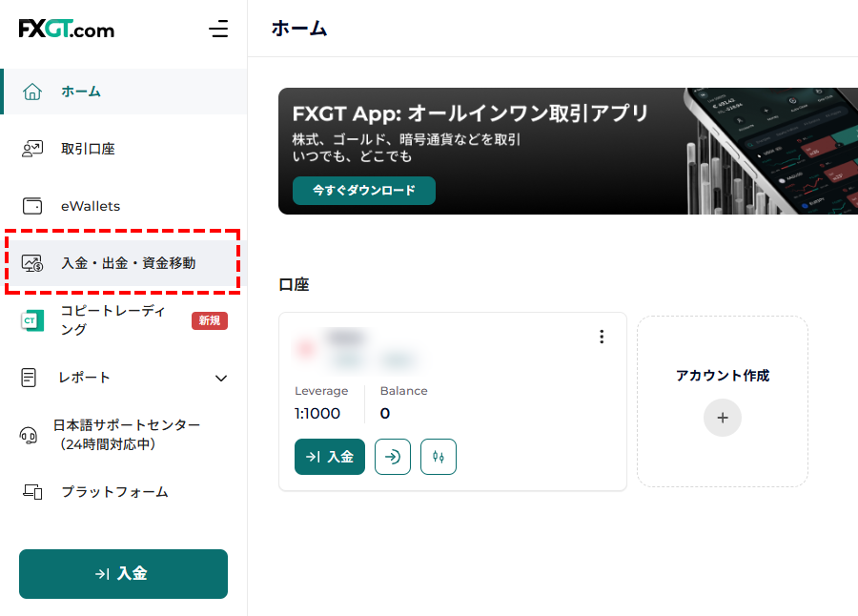Click the レポート document icon
Viewport: 858px width, 616px height.
[31, 378]
